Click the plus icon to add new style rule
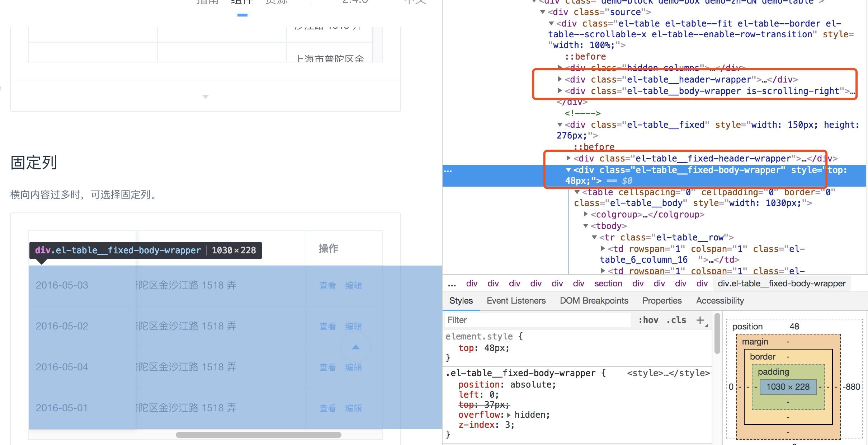This screenshot has height=445, width=868. [x=700, y=320]
